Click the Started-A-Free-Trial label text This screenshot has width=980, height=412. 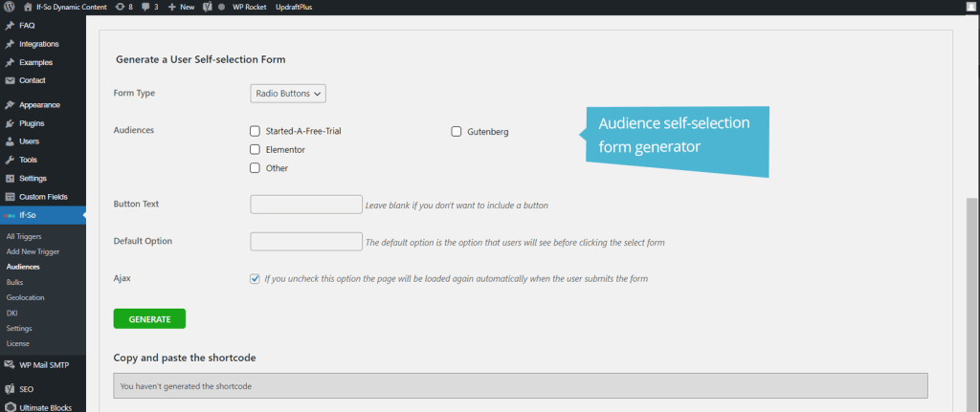(303, 131)
